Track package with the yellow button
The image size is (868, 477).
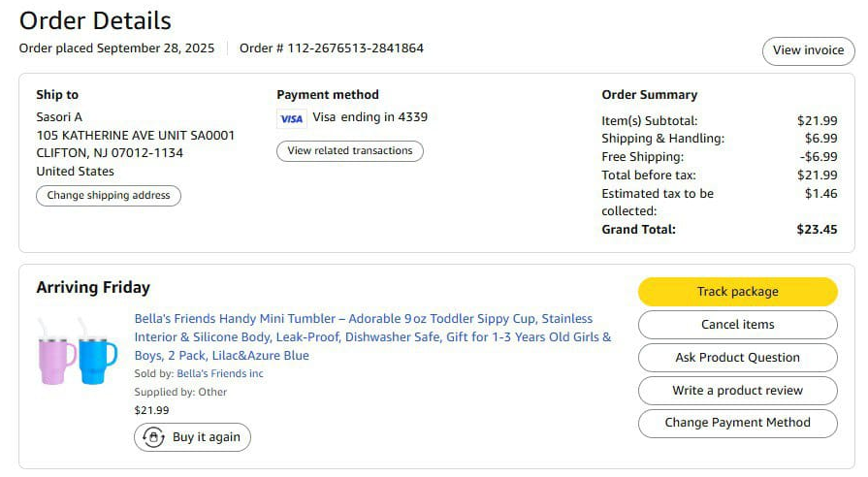click(737, 292)
